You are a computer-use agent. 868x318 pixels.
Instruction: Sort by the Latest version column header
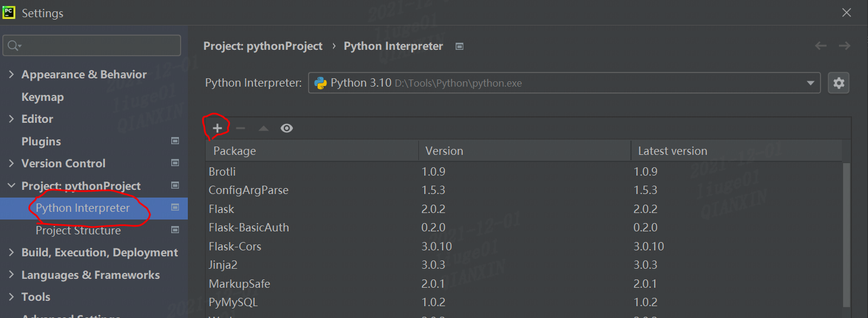point(672,151)
